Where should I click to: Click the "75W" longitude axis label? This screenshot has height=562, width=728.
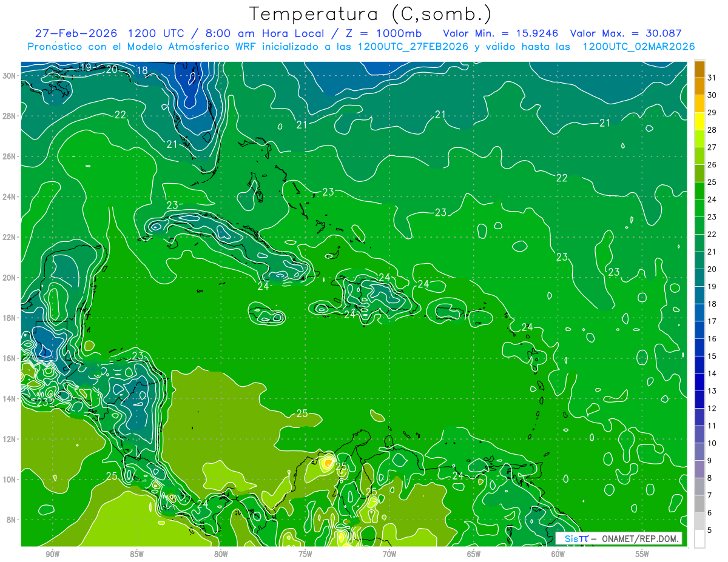click(305, 555)
